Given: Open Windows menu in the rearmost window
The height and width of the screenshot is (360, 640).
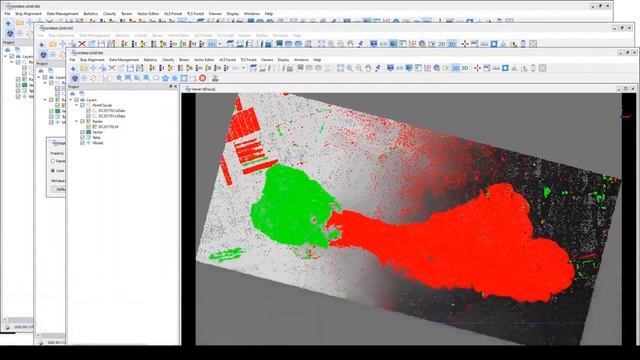Looking at the screenshot, I should (x=252, y=14).
